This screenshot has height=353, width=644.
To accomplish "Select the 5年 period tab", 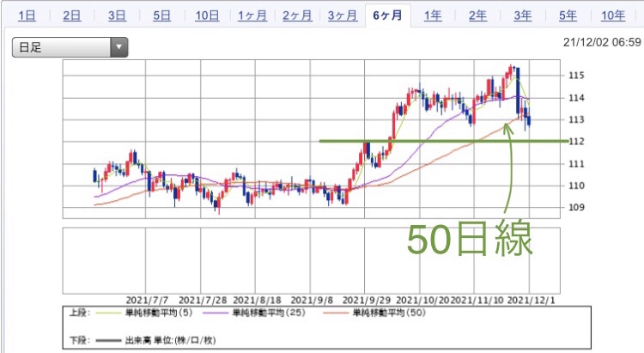I will [568, 16].
